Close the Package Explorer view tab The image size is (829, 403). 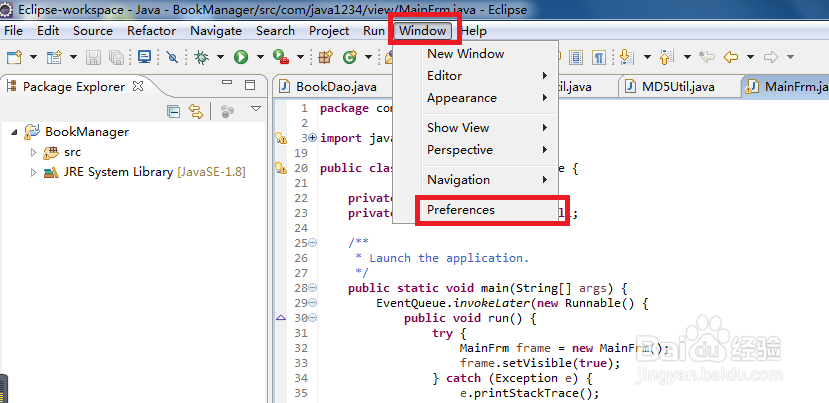(x=138, y=86)
